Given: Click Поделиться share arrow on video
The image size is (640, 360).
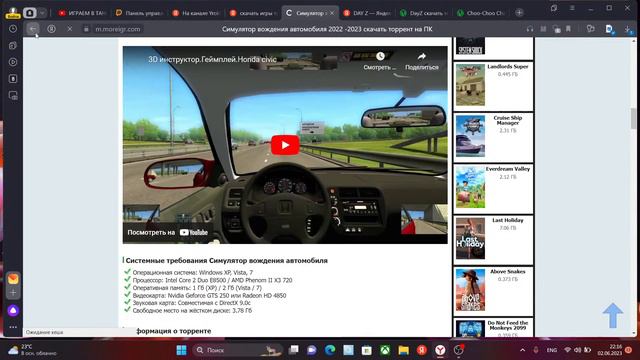Looking at the screenshot, I should pyautogui.click(x=422, y=60).
